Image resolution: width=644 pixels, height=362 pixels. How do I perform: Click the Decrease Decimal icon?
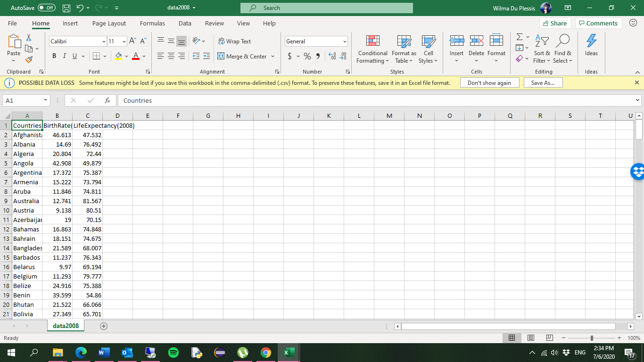343,56
